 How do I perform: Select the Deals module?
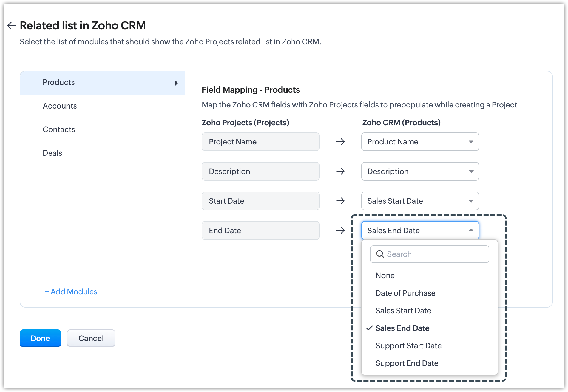52,153
